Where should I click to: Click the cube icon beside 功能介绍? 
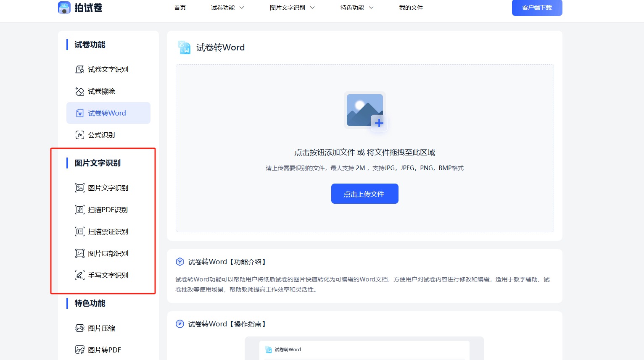point(180,262)
